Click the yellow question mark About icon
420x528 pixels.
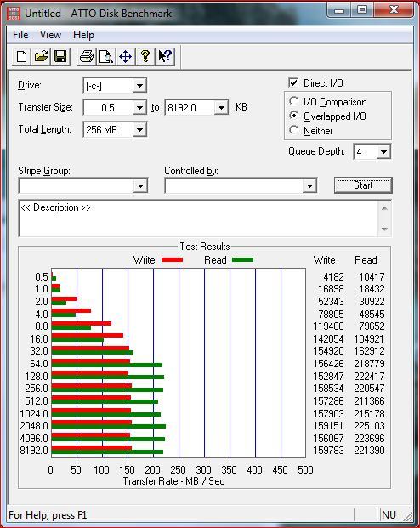(145, 56)
